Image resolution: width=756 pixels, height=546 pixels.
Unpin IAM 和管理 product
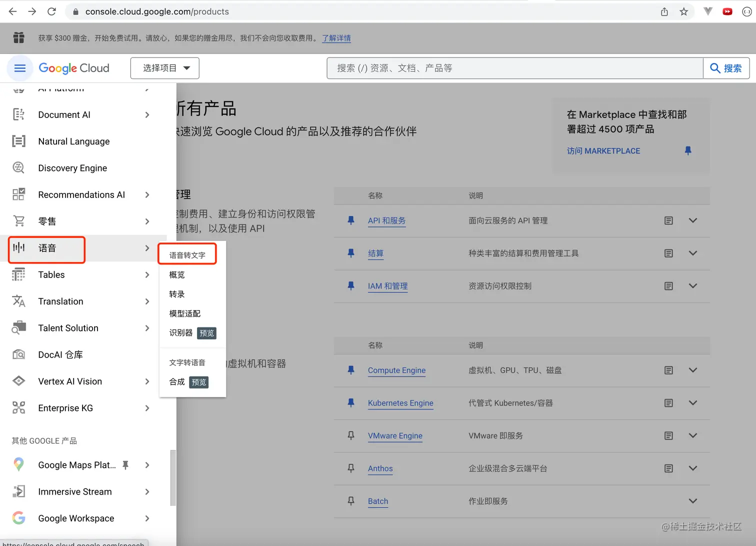(351, 286)
